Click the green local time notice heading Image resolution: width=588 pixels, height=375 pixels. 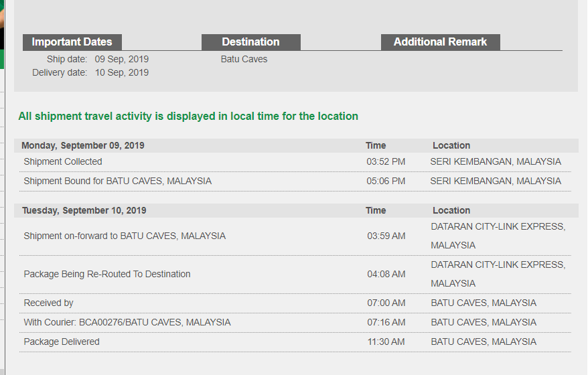pos(188,117)
